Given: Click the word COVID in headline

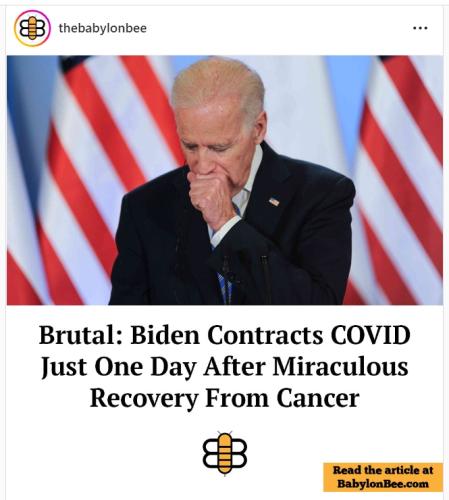Looking at the screenshot, I should 370,335.
